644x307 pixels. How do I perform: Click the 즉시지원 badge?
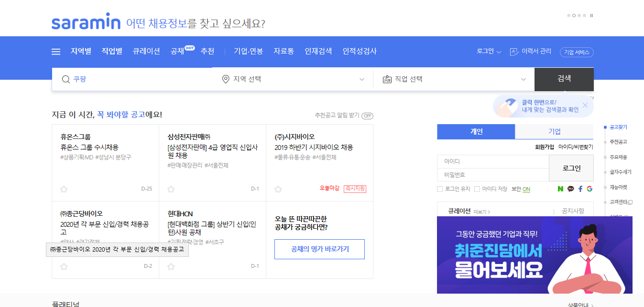[355, 189]
